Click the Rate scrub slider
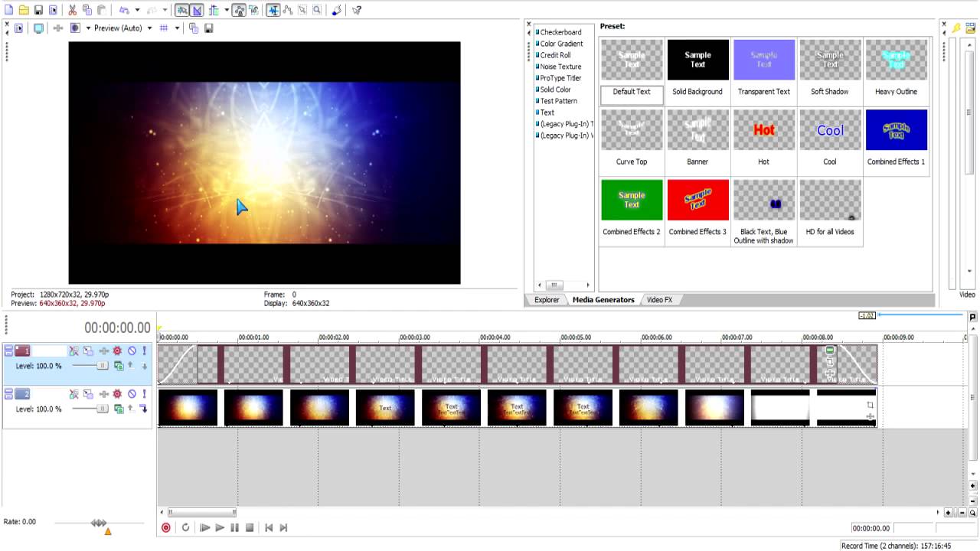The height and width of the screenshot is (551, 980). click(99, 523)
